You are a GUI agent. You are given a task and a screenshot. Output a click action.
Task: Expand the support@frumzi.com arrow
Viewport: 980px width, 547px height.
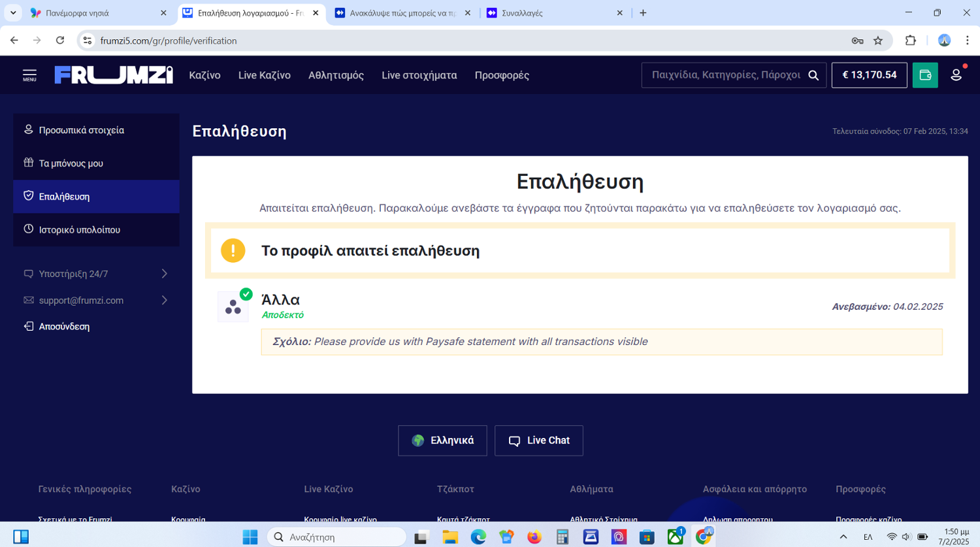[x=164, y=301]
